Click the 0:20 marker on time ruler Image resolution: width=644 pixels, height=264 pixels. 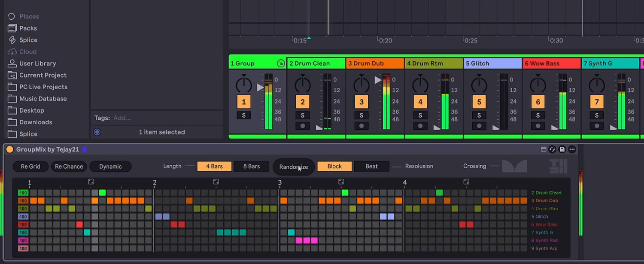tap(386, 40)
